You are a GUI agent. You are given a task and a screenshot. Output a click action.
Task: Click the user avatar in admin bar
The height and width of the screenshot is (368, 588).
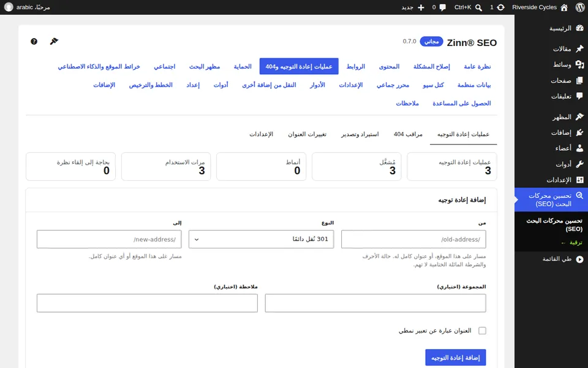click(x=9, y=7)
